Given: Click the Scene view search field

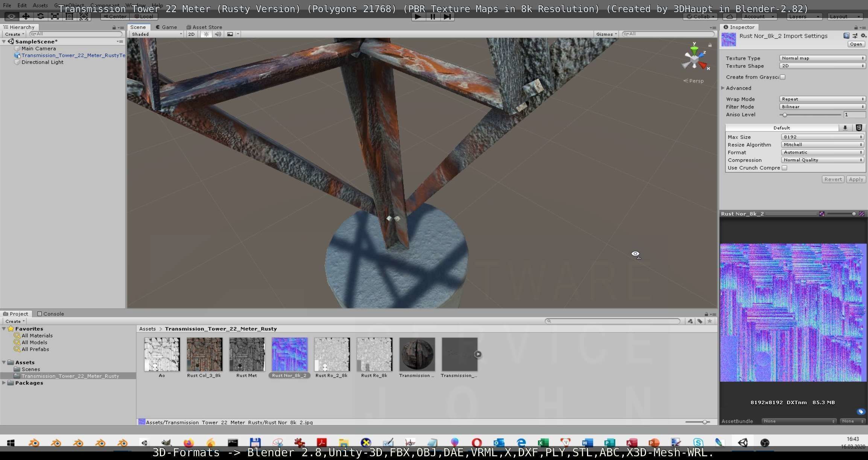Looking at the screenshot, I should coord(668,34).
